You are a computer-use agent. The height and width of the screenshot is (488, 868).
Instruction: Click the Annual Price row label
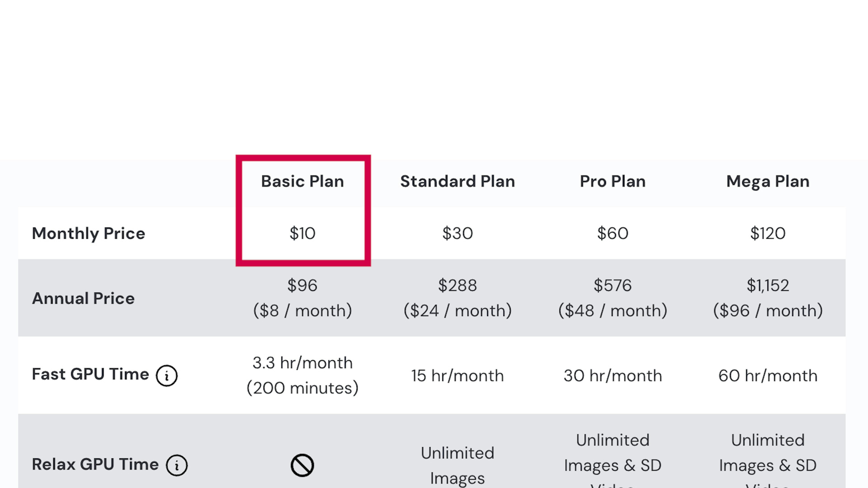point(83,298)
